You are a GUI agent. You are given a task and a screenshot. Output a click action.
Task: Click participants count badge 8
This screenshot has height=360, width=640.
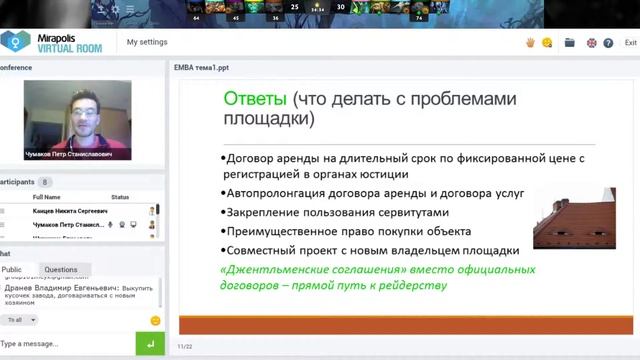point(45,182)
